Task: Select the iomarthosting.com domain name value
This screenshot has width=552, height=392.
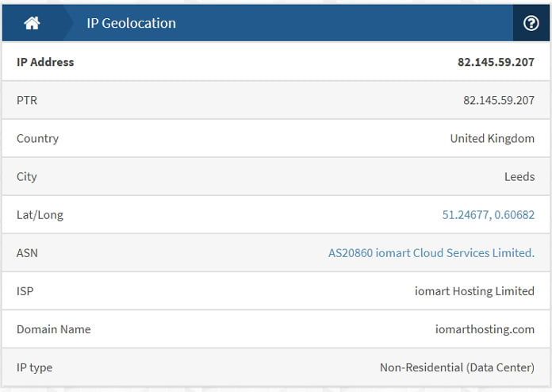Action: [x=485, y=329]
